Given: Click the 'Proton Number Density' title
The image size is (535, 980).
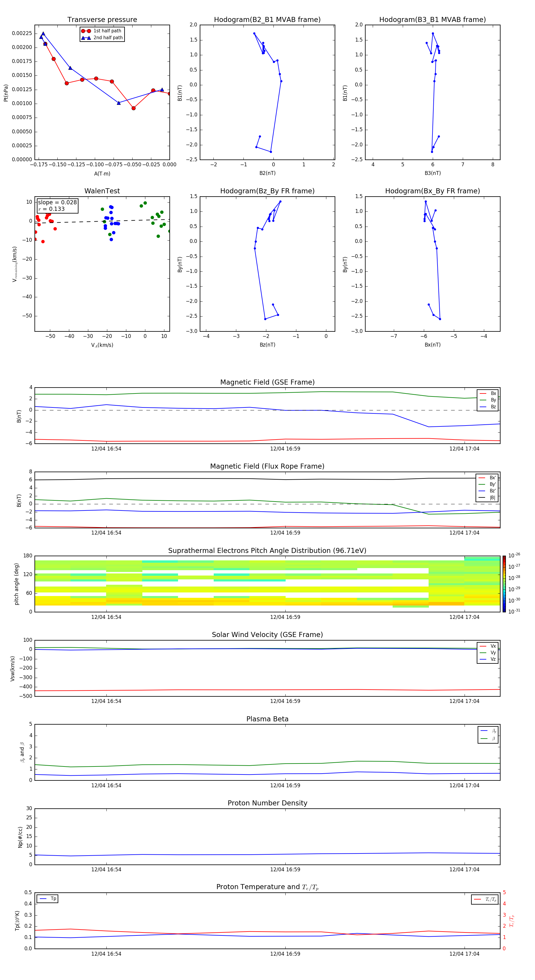Looking at the screenshot, I should tap(267, 803).
